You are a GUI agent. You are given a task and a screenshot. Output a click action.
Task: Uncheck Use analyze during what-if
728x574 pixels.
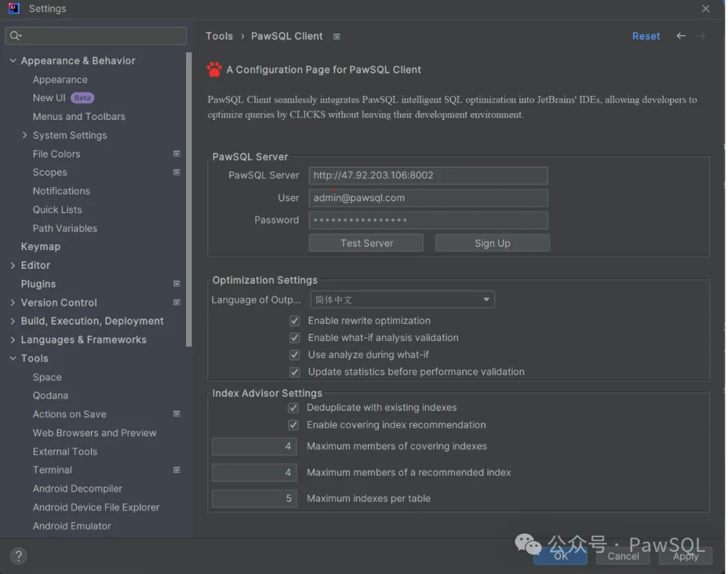(x=295, y=355)
